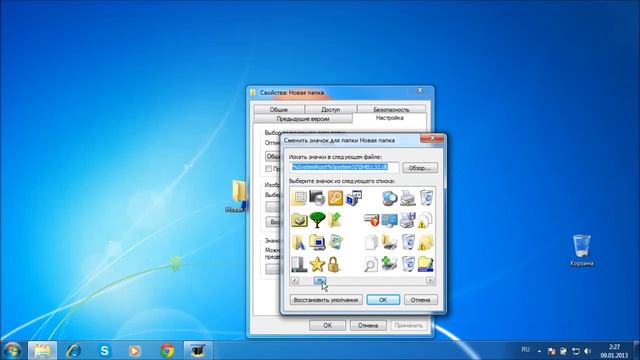640x360 pixels.
Task: Click Восстановить умолчания button
Action: point(326,300)
